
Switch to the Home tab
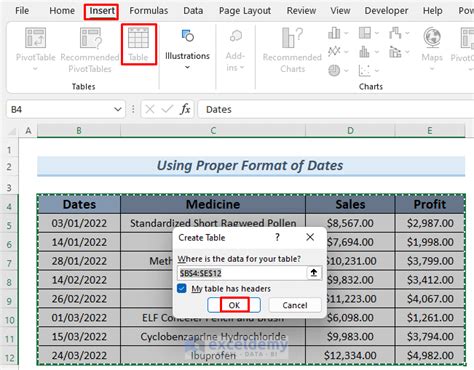coord(62,11)
